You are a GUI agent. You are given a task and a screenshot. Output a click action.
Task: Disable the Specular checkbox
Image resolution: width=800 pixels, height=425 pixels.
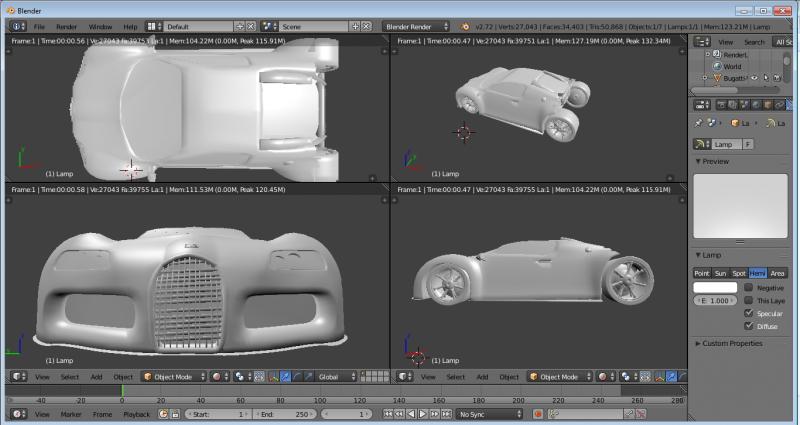[x=748, y=313]
